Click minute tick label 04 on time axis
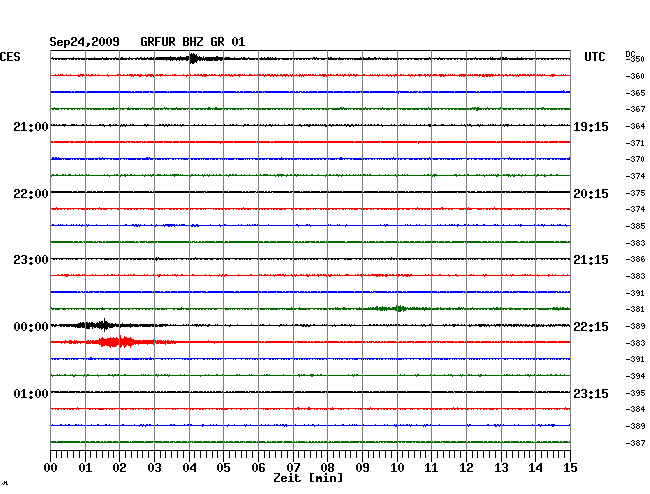Viewport: 650px width, 494px height. (189, 467)
